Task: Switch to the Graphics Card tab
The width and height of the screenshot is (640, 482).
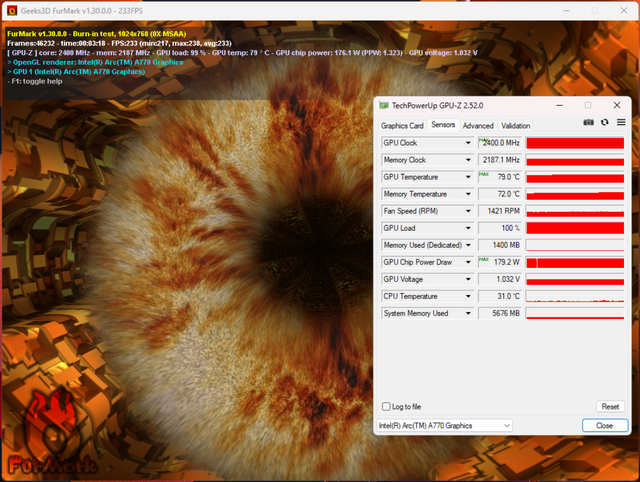Action: pyautogui.click(x=402, y=126)
